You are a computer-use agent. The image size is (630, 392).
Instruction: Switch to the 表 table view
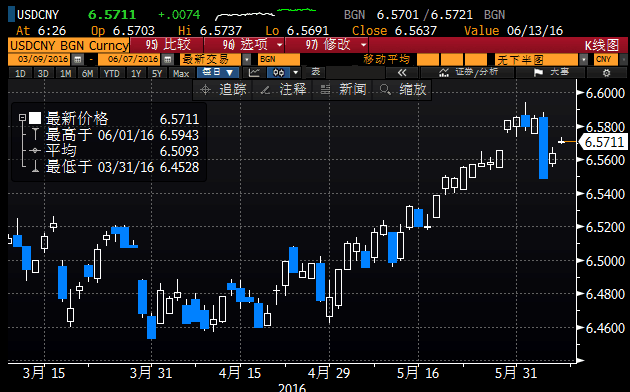[316, 73]
